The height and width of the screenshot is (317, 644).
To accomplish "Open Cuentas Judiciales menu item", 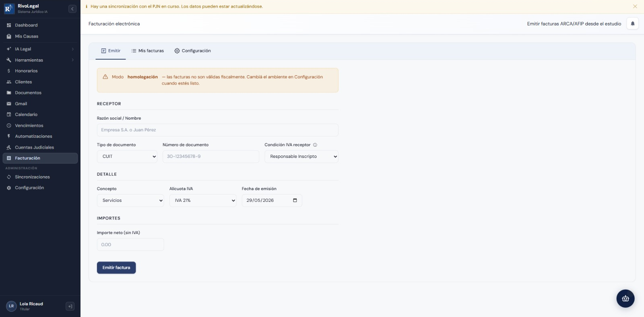I will [40, 147].
